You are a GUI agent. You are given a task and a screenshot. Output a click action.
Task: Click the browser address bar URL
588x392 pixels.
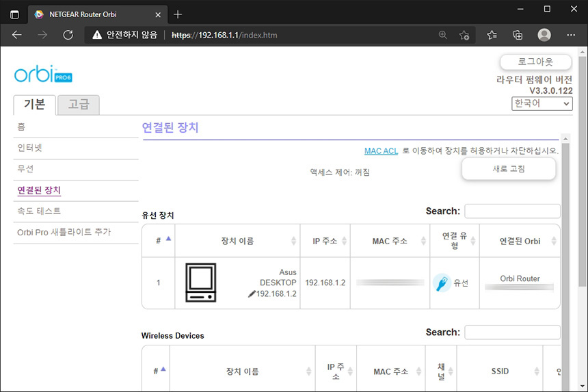pos(224,35)
